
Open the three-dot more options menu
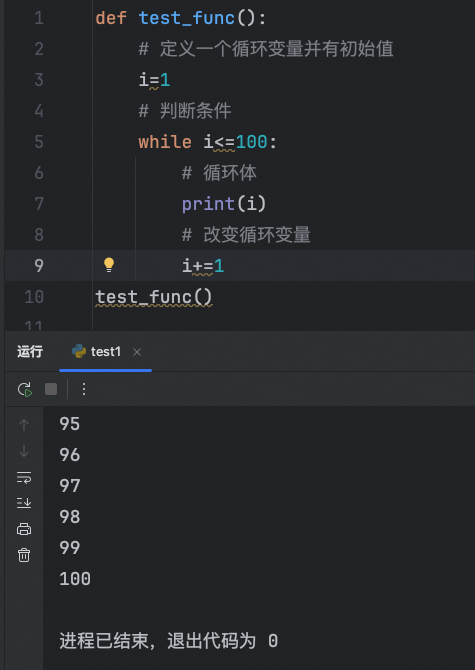tap(84, 389)
